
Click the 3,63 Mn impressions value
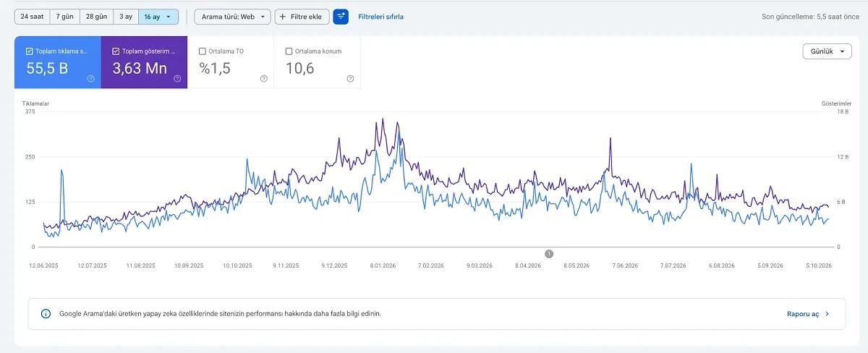(140, 69)
